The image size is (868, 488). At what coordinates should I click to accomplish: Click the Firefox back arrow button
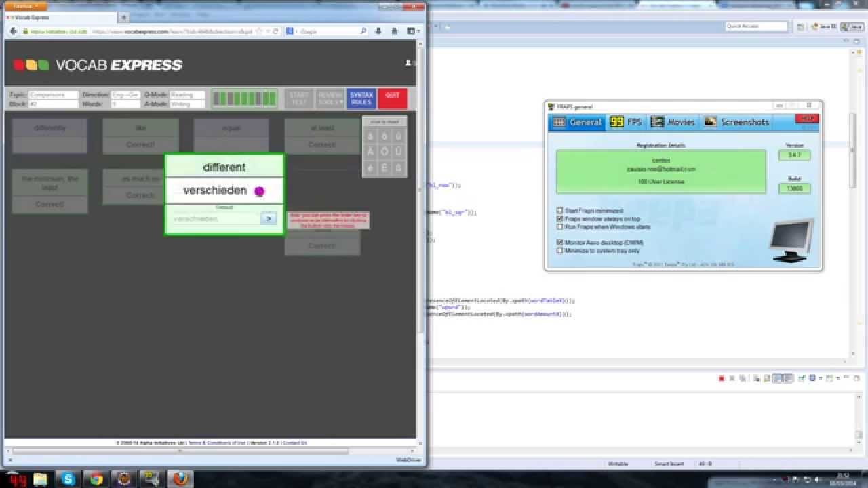[13, 31]
